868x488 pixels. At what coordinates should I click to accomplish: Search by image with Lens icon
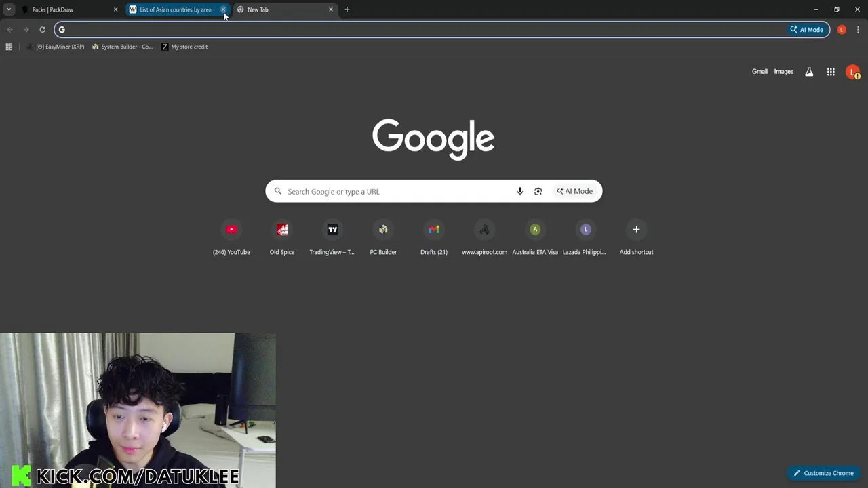tap(538, 191)
